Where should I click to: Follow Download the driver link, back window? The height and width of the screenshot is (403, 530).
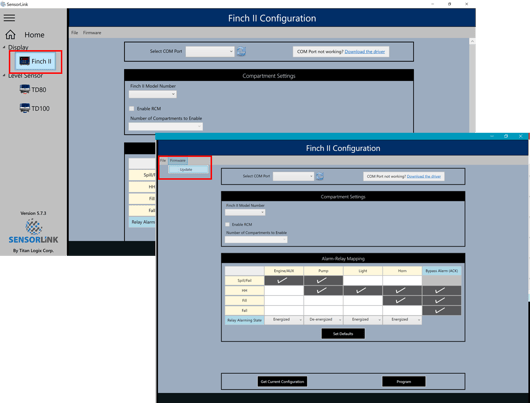point(365,52)
